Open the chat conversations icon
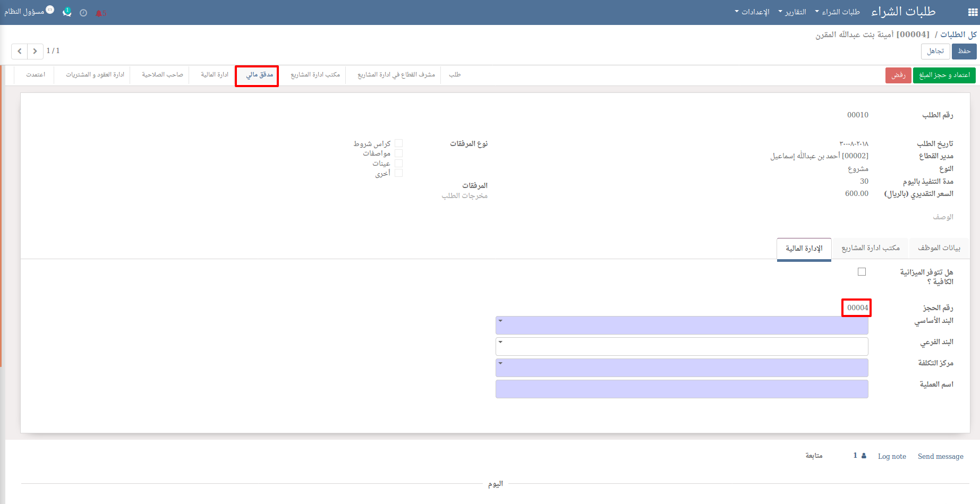980x504 pixels. (x=67, y=12)
